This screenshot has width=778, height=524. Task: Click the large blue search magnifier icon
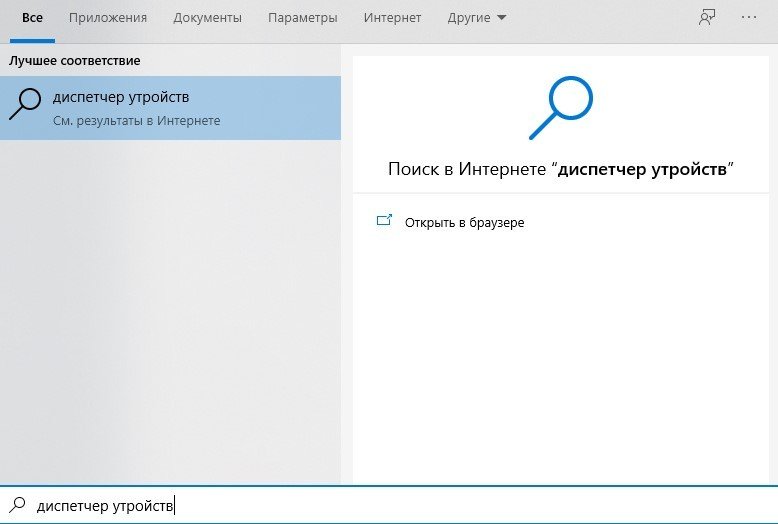pos(561,108)
